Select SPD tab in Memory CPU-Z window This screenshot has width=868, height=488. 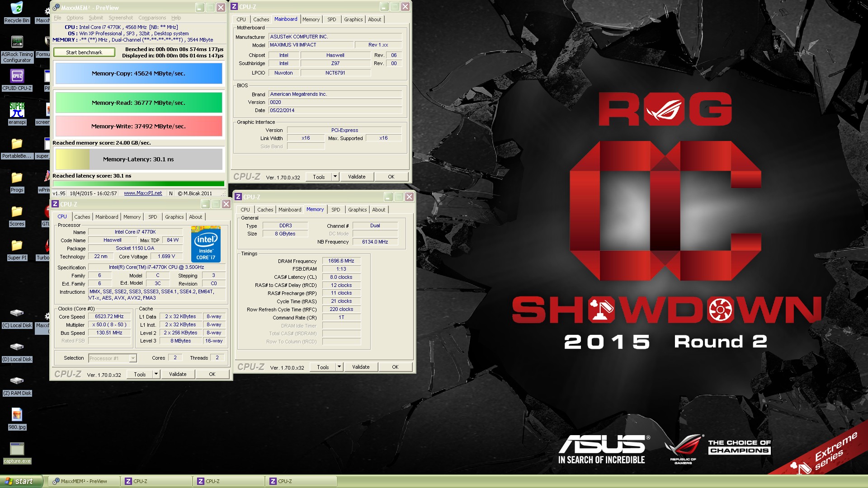pyautogui.click(x=336, y=210)
